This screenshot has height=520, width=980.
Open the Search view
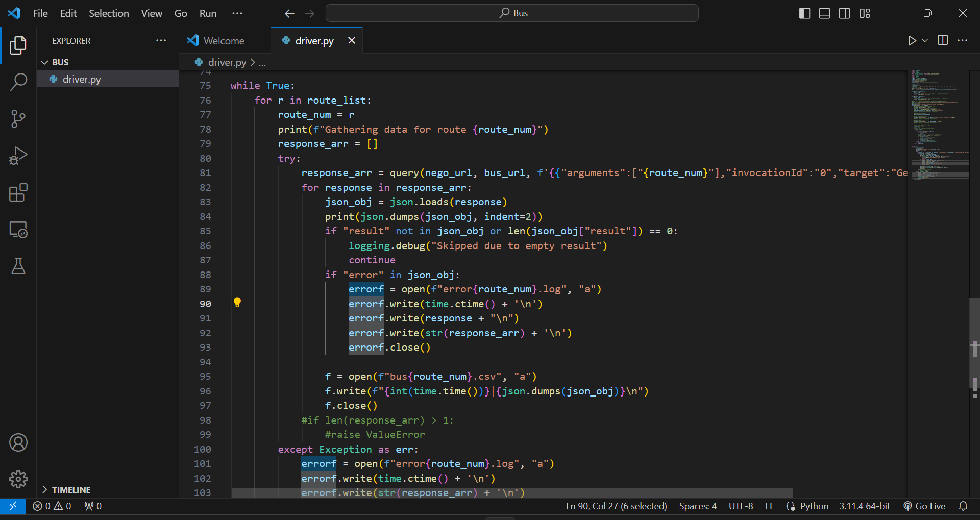tap(18, 82)
